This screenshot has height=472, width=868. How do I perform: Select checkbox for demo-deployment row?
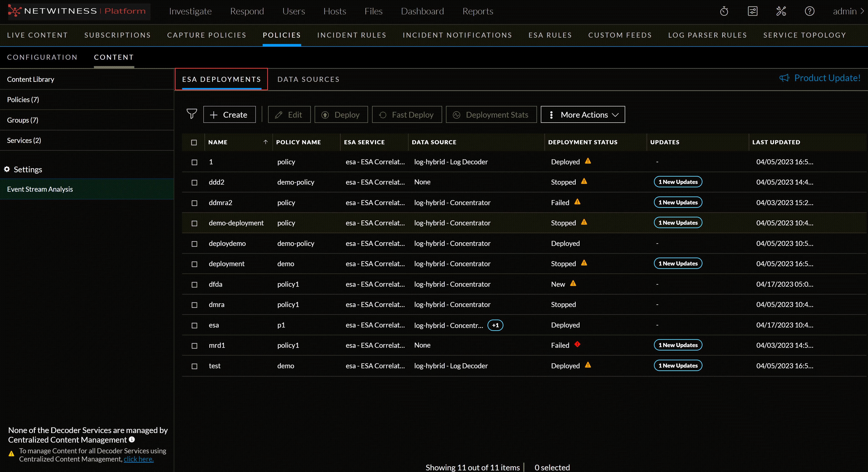pyautogui.click(x=194, y=223)
